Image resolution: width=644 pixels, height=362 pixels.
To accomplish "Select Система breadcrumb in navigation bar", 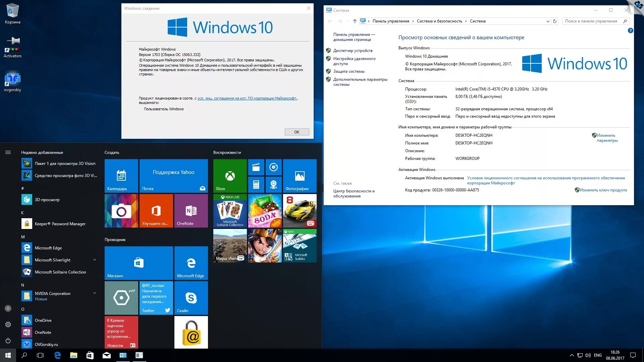I will pyautogui.click(x=477, y=21).
